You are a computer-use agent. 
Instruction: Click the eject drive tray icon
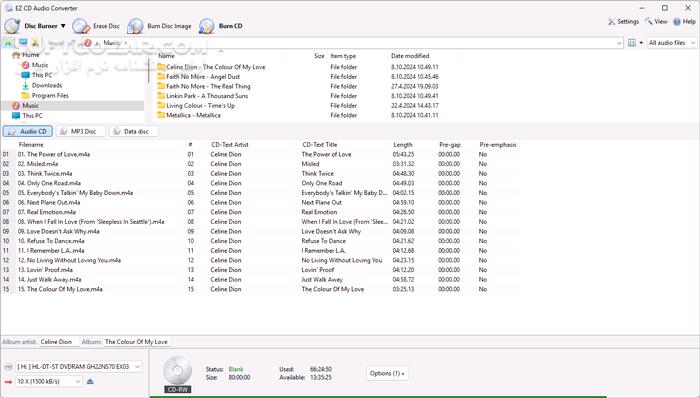(x=90, y=381)
